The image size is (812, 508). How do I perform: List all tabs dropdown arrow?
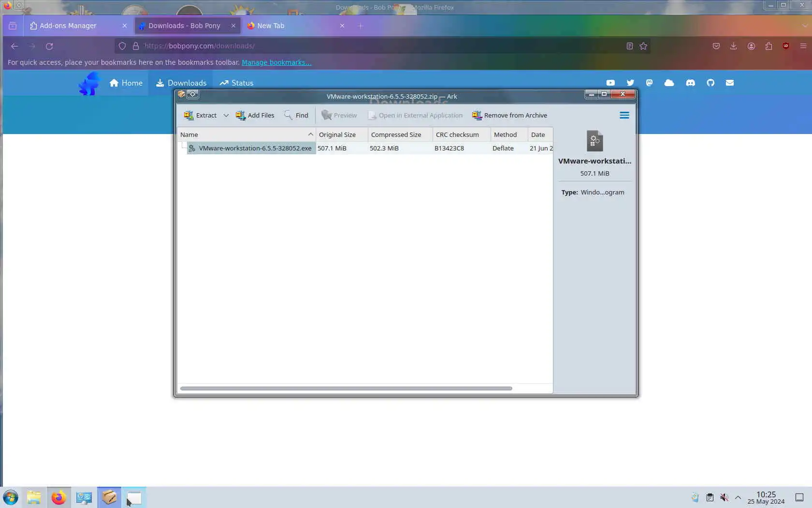805,26
